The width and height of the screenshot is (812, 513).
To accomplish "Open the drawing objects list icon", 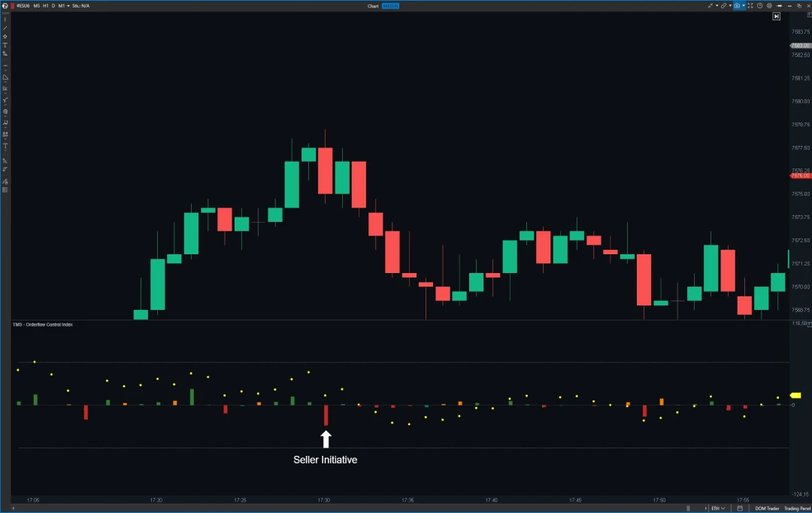I will 5,190.
